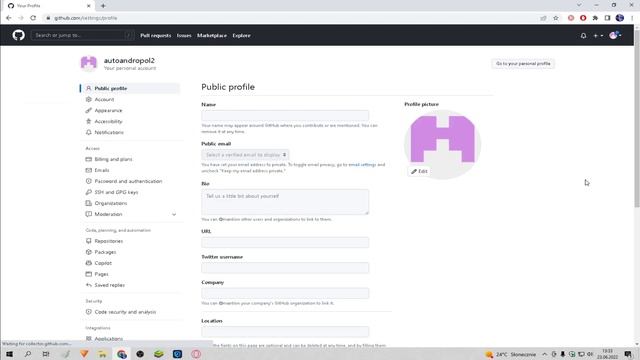The image size is (640, 360).
Task: Open the email settings link
Action: click(362, 165)
